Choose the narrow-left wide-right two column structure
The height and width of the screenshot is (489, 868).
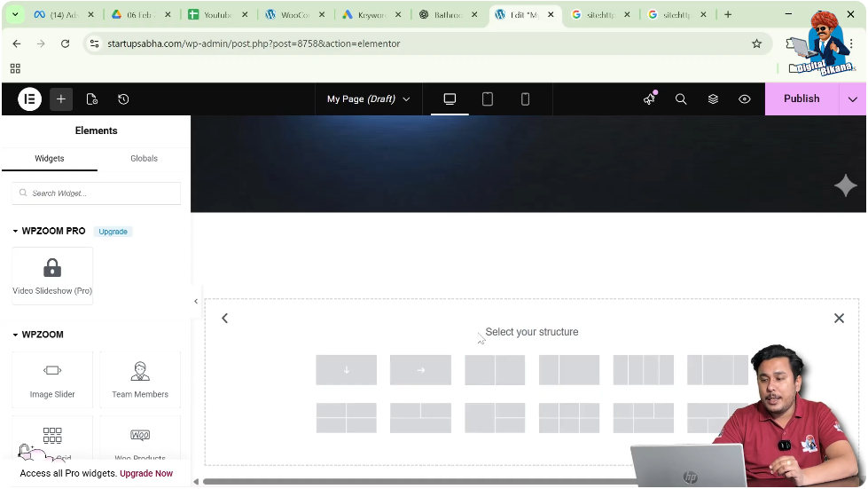pyautogui.click(x=569, y=370)
